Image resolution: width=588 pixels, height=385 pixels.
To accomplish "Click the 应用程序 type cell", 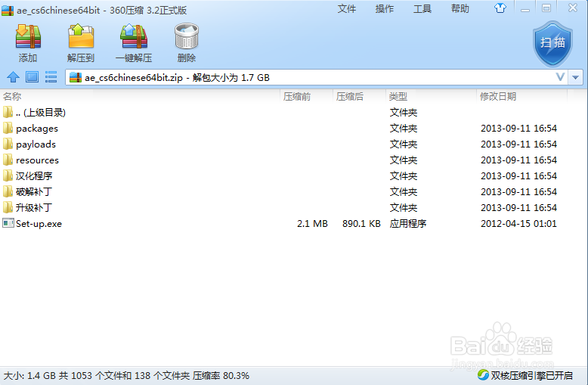I will [x=408, y=224].
